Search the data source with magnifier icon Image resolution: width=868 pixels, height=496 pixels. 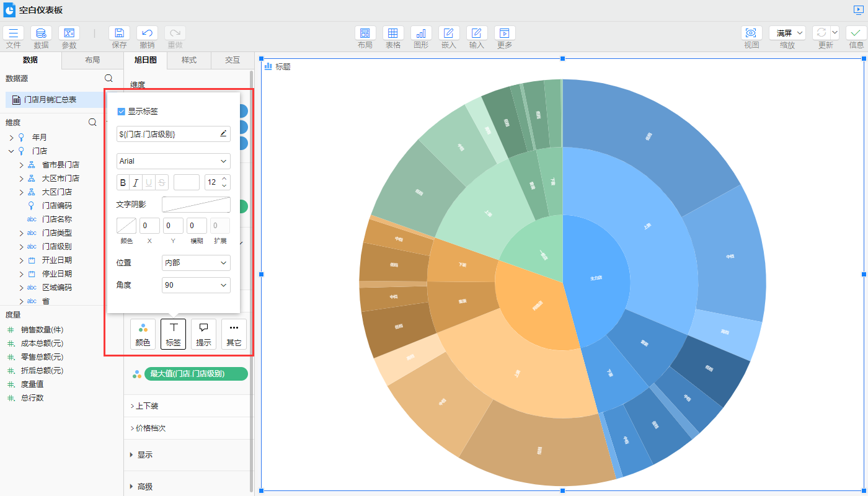[108, 78]
